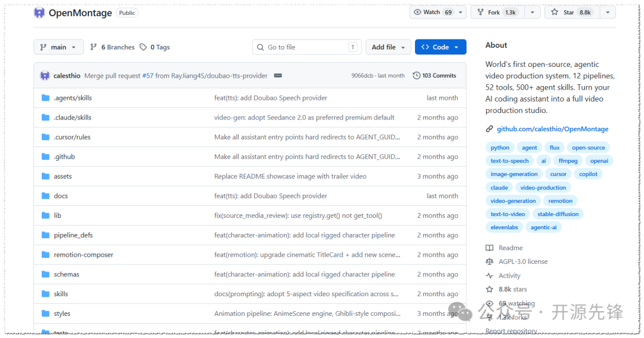Open the Add file dropdown
Image resolution: width=644 pixels, height=338 pixels.
(388, 47)
